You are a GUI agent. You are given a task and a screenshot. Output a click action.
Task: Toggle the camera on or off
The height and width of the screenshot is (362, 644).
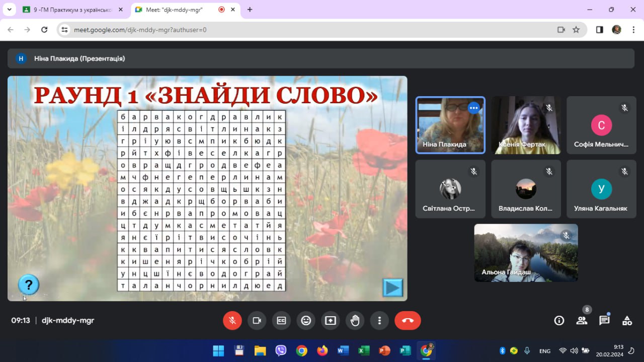coord(257,320)
